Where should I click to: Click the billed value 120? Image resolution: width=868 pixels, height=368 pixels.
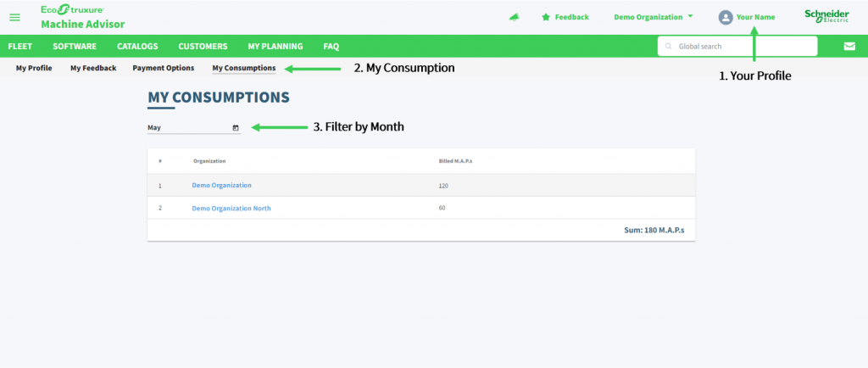coord(442,186)
